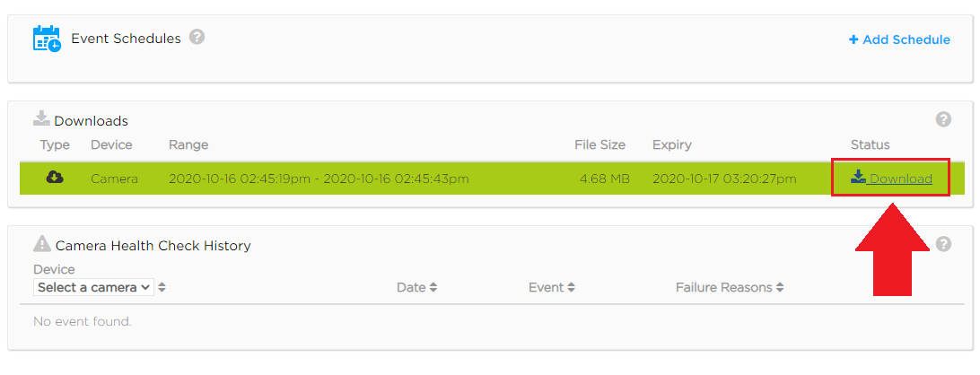Screen dimensions: 980x375
Task: Click the Downloads help question mark
Action: (x=943, y=119)
